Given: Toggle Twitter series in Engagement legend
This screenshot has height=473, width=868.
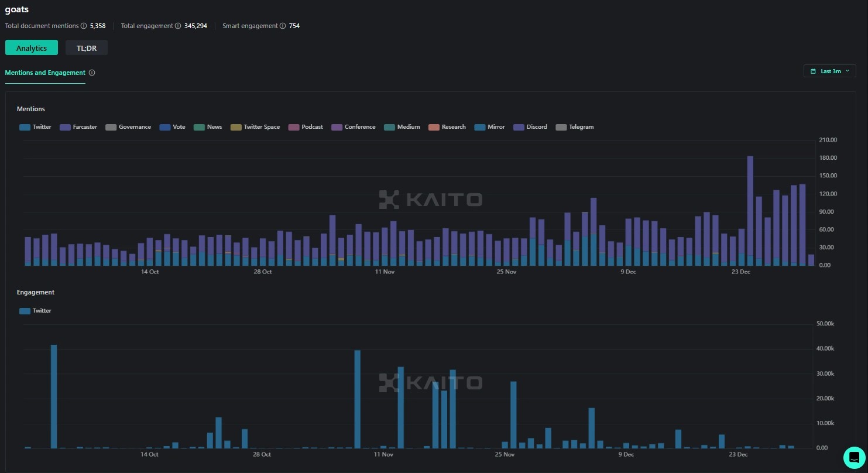Looking at the screenshot, I should click(x=36, y=311).
